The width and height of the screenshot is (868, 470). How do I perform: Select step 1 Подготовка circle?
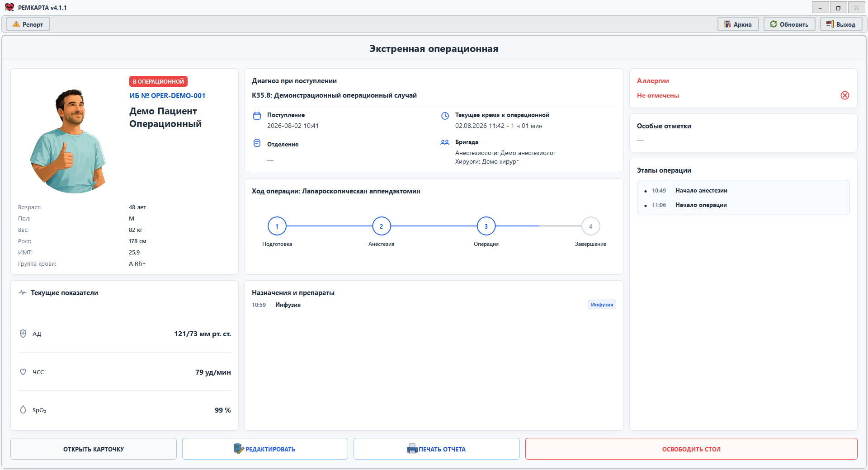[277, 226]
